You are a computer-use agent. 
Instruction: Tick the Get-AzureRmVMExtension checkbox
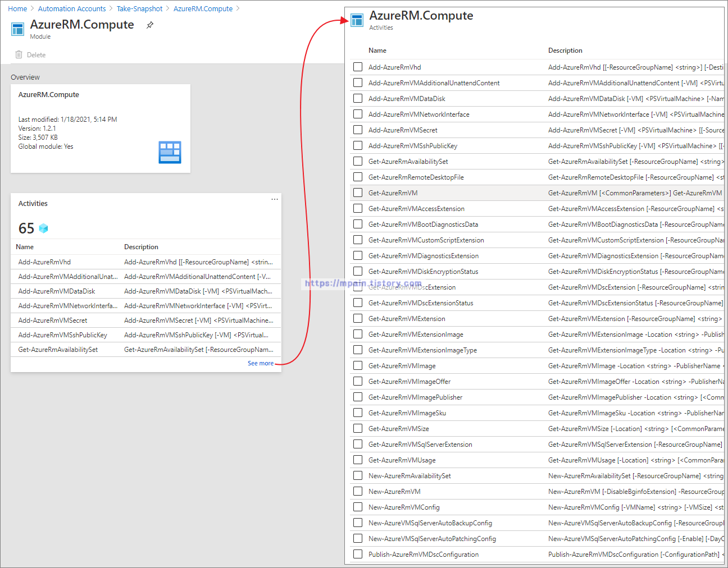point(358,318)
